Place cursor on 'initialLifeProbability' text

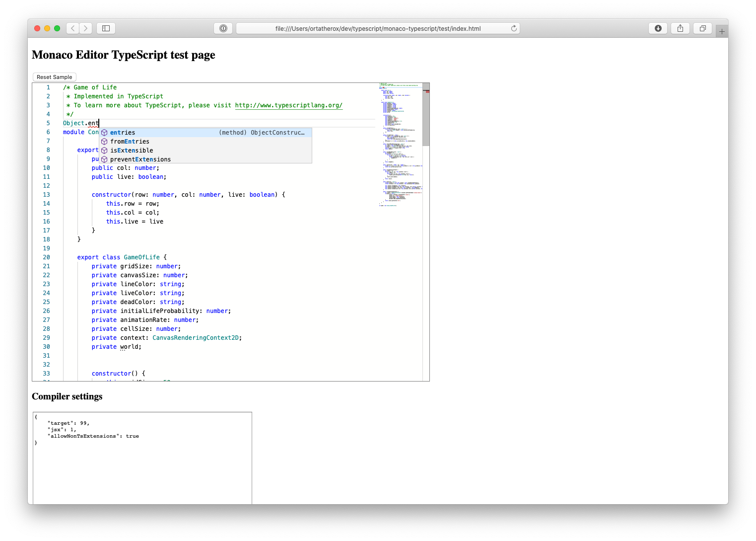coord(160,311)
